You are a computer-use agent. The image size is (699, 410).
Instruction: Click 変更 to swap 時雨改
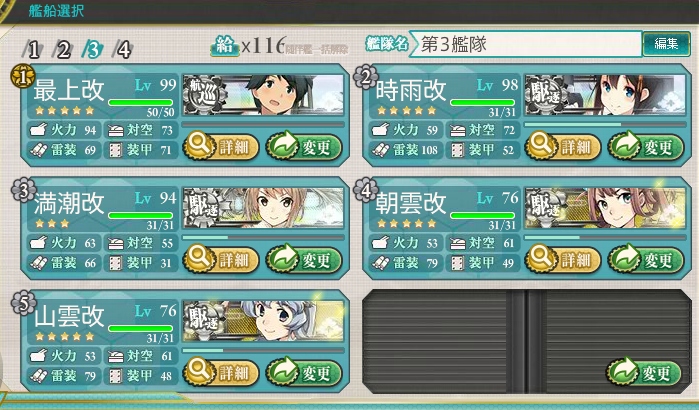point(646,146)
